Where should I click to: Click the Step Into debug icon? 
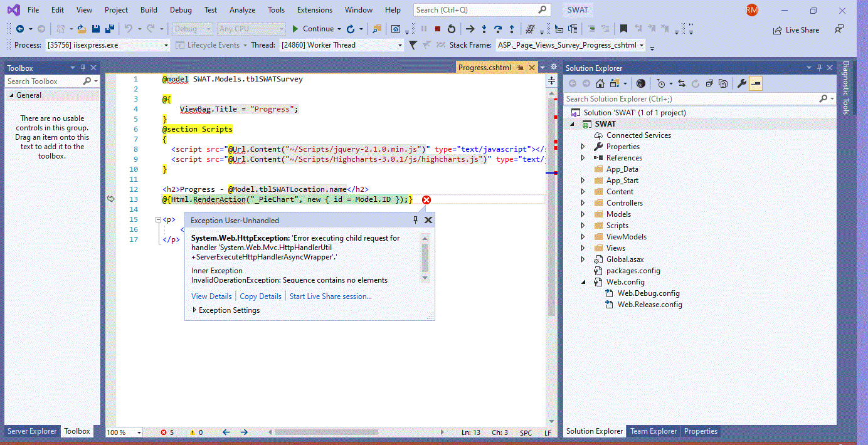(x=484, y=29)
